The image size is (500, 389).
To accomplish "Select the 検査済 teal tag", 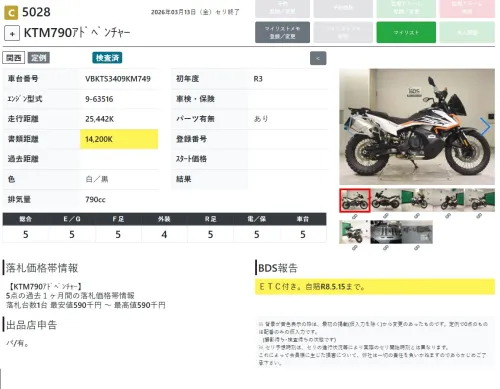I will point(107,58).
